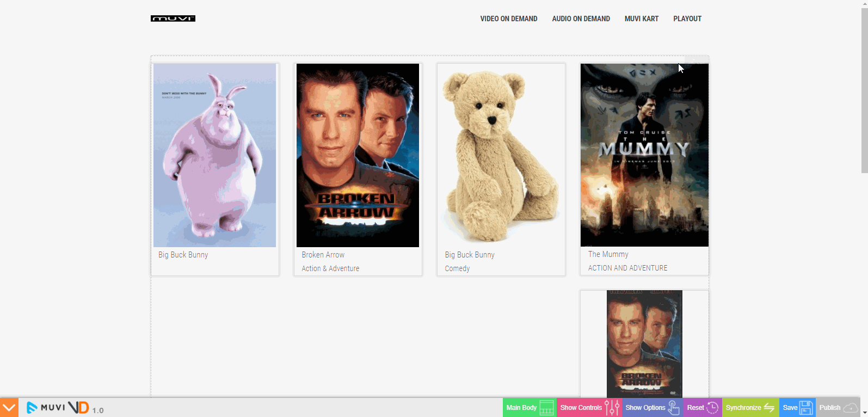Click Save floppy-disk button
868x417 pixels.
(797, 407)
